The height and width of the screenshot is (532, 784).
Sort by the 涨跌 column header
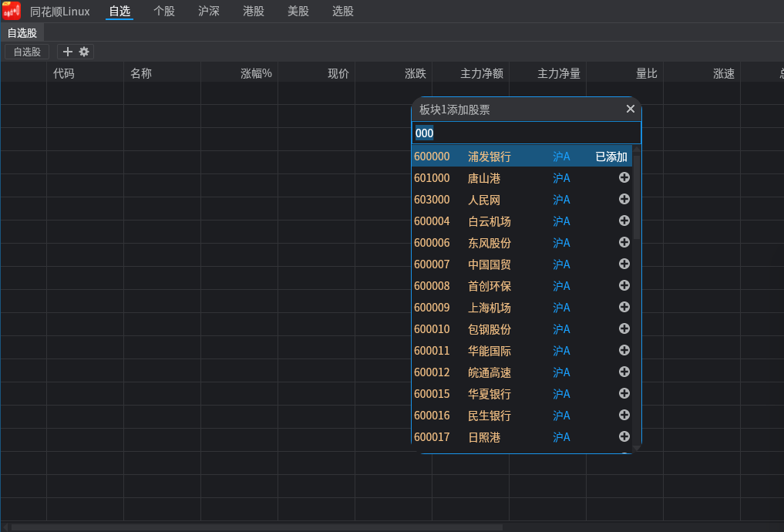pyautogui.click(x=416, y=73)
